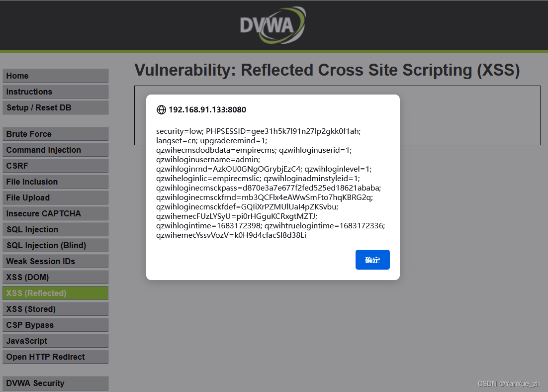
Task: Open the Weak Session IDs module
Action: [x=55, y=261]
